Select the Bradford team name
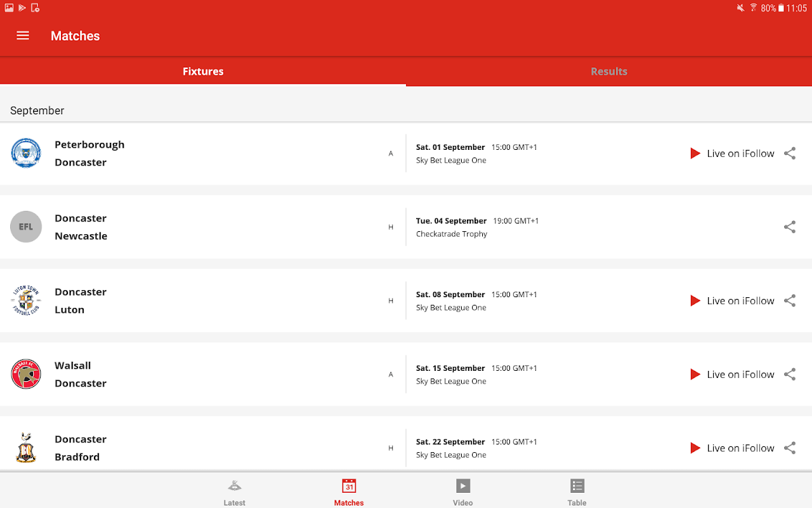 tap(77, 457)
